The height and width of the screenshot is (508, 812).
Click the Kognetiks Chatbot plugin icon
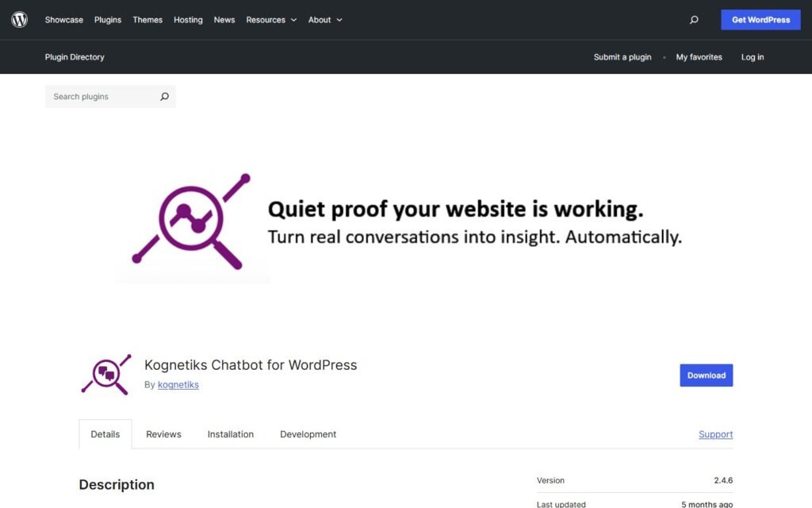107,375
